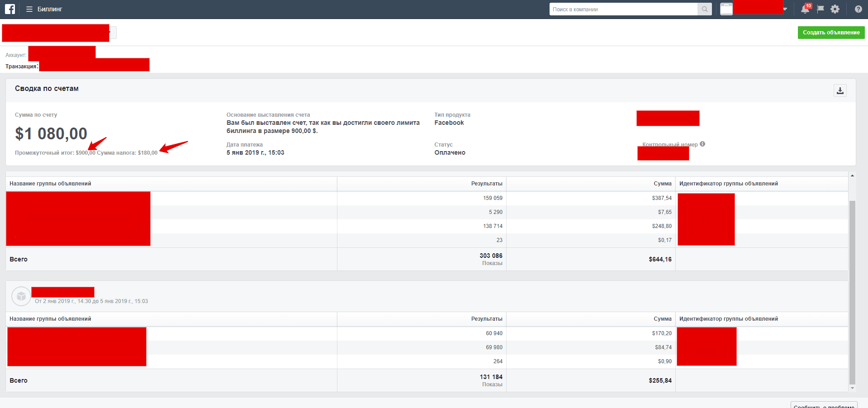
Task: Click the Сводка по счетам heading
Action: [47, 89]
